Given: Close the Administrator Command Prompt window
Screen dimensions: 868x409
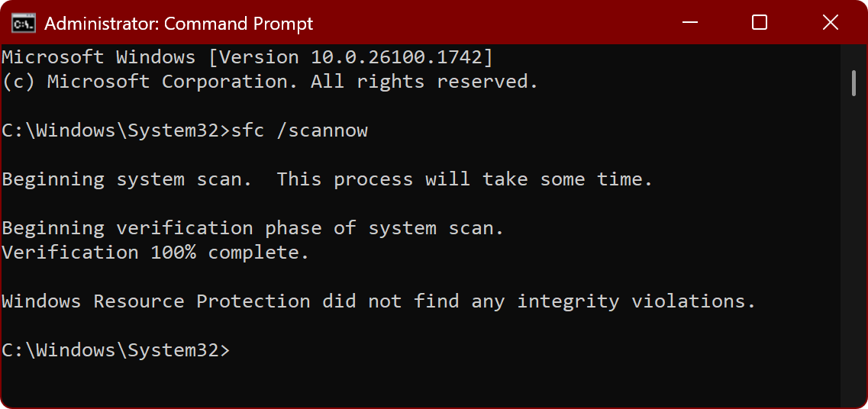Looking at the screenshot, I should tap(831, 23).
